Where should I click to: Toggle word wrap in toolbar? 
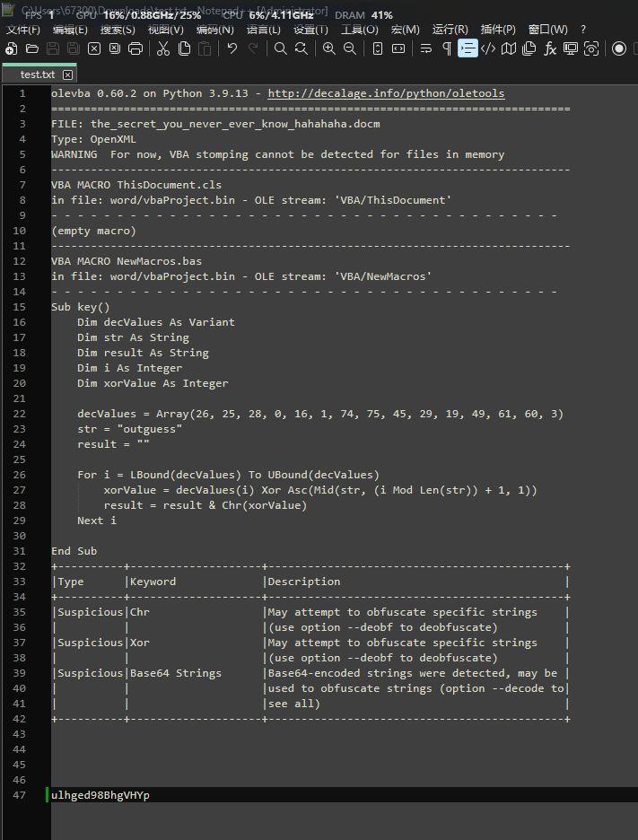(x=426, y=48)
